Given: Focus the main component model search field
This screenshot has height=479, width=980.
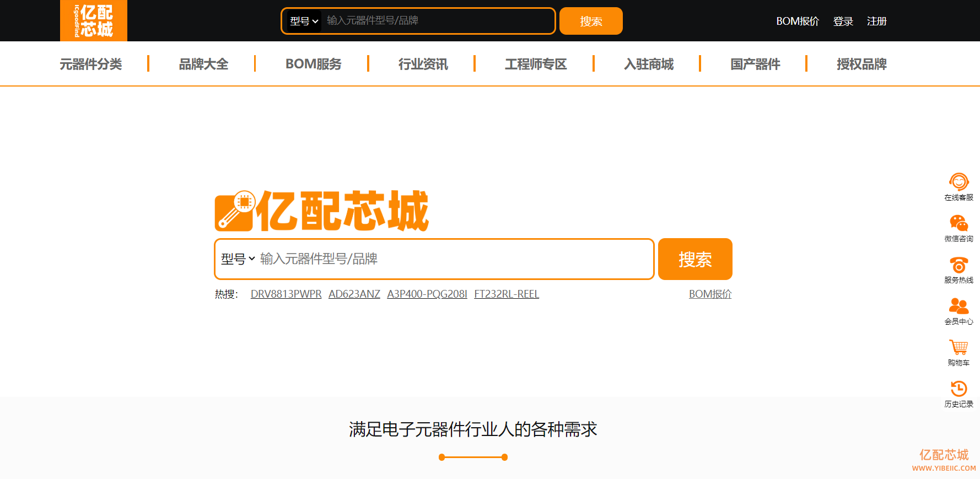Looking at the screenshot, I should tap(452, 259).
